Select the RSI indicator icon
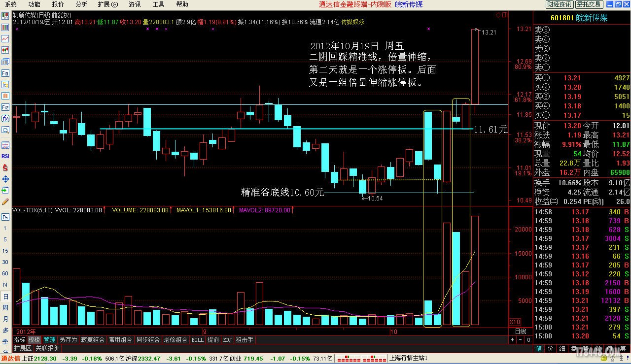This screenshot has width=631, height=364. pyautogui.click(x=5, y=156)
